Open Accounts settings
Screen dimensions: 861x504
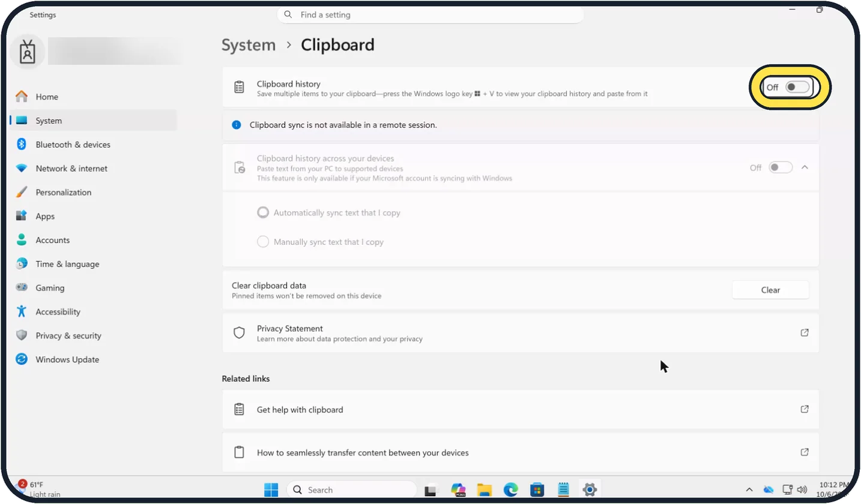coord(93,240)
